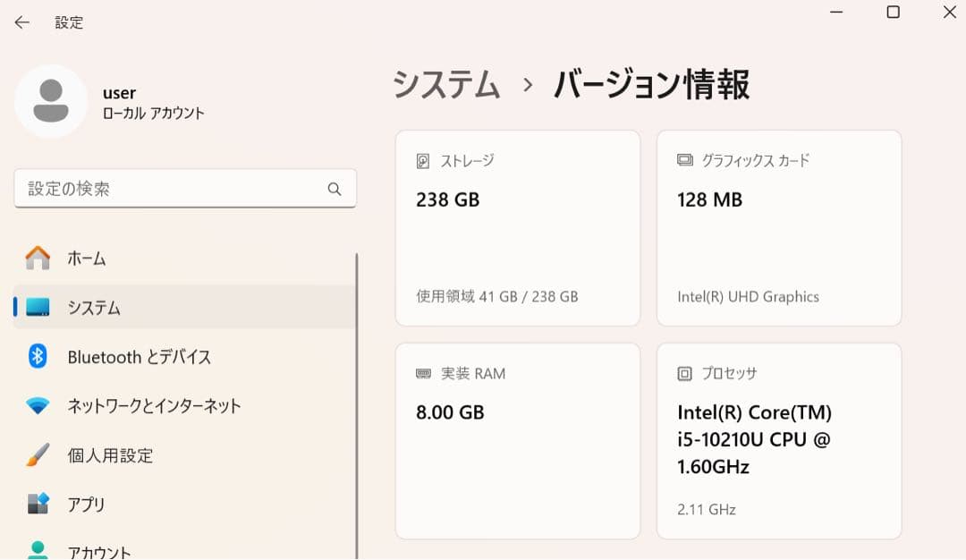
Task: Click the magnifier icon in search box
Action: tap(335, 189)
